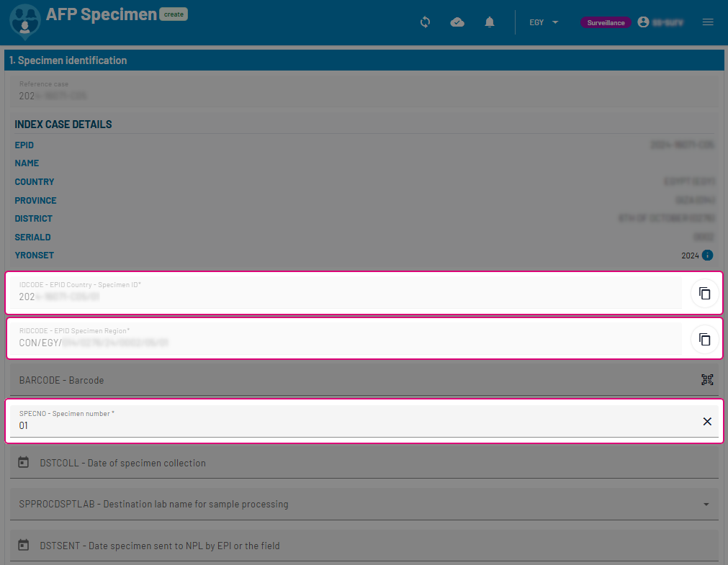Click the YRONSET info icon
Screen dimensions: 728x565
707,256
